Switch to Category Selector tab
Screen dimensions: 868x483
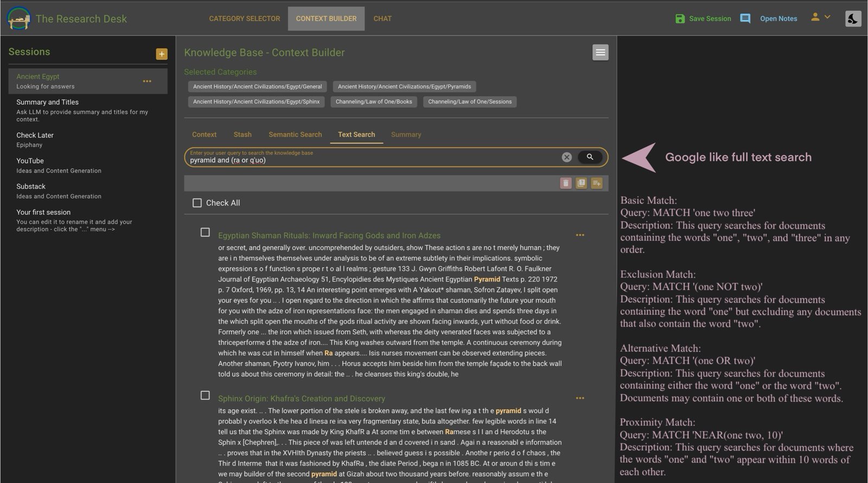[245, 18]
